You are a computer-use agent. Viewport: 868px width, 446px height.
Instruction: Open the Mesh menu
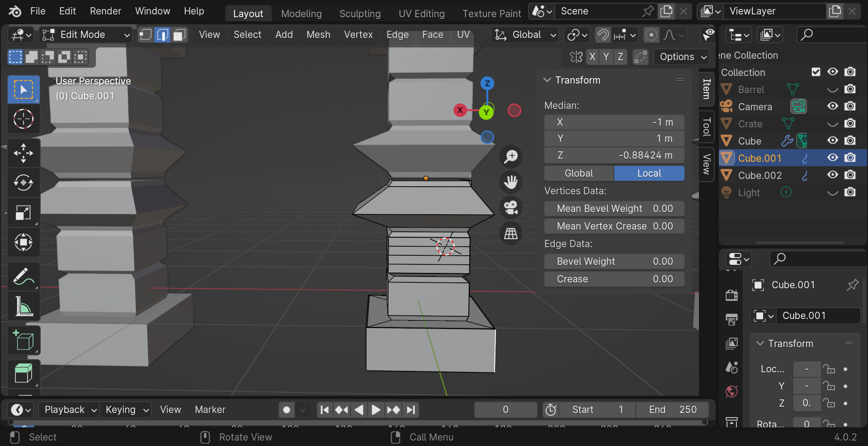pyautogui.click(x=318, y=34)
